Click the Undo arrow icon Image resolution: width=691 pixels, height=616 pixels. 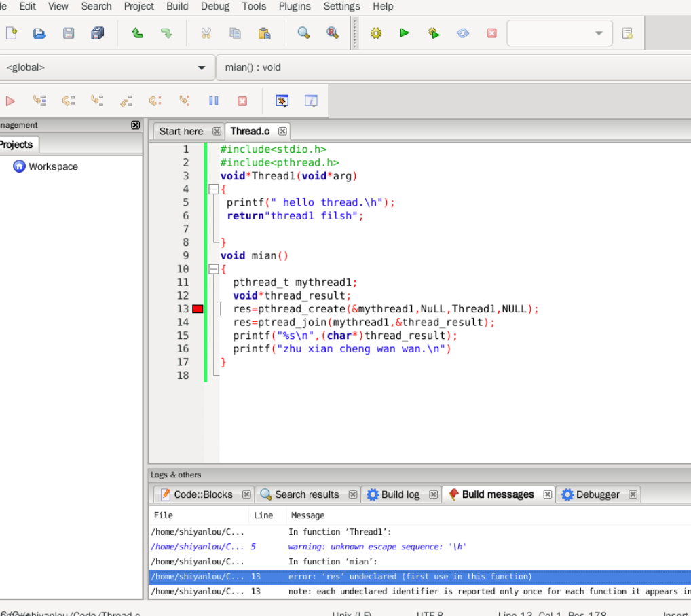click(x=137, y=33)
